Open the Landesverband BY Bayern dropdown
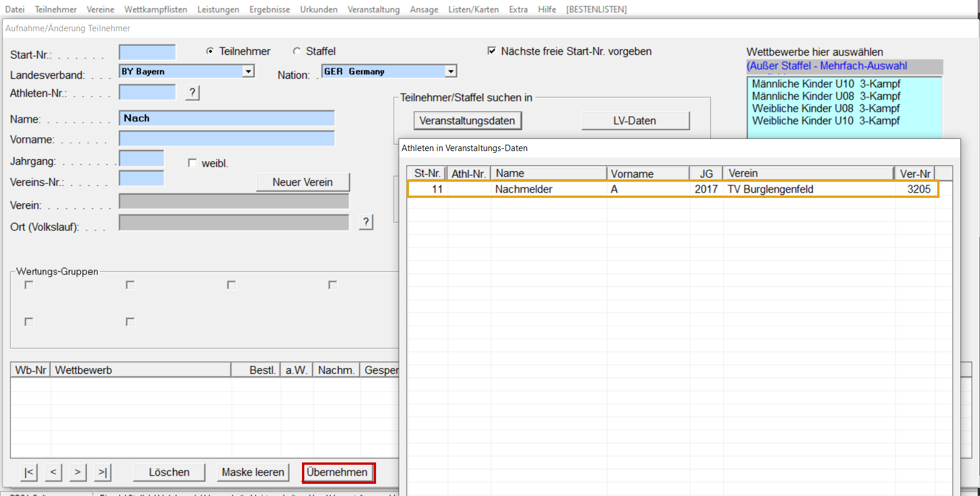This screenshot has height=496, width=980. pyautogui.click(x=248, y=71)
